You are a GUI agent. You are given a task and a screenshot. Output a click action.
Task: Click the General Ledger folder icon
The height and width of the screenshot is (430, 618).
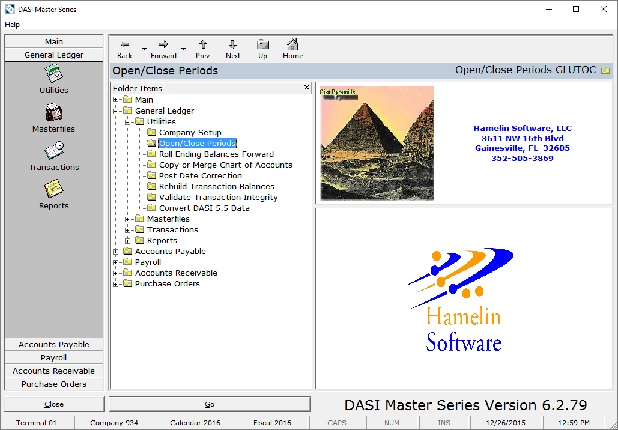pyautogui.click(x=127, y=111)
